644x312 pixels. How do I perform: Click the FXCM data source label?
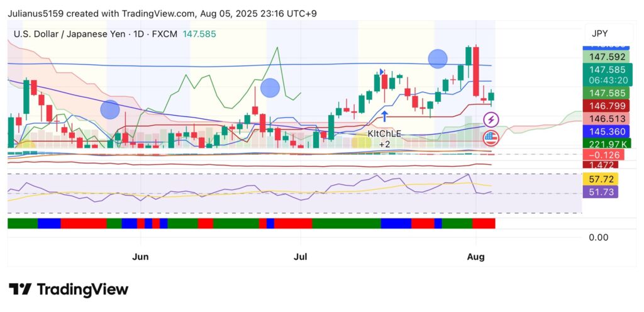[x=165, y=33]
